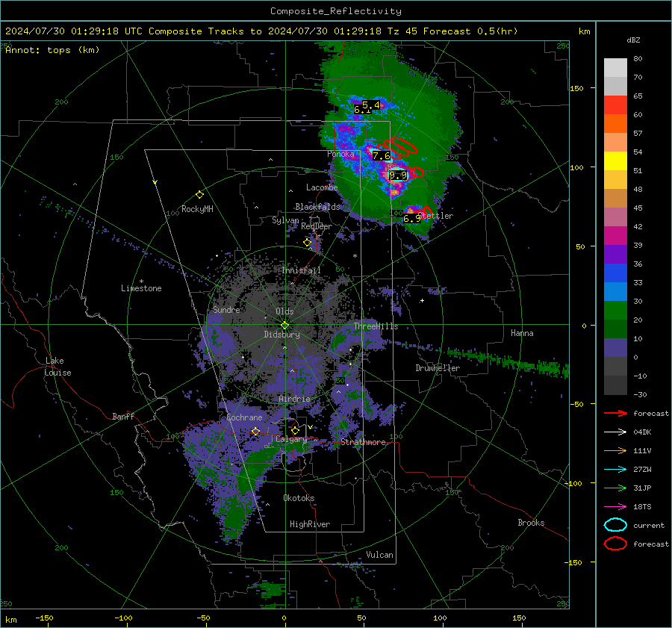The width and height of the screenshot is (672, 628).
Task: Choose the light gray swatch between 80 and 70 dBZ
Action: click(x=615, y=68)
